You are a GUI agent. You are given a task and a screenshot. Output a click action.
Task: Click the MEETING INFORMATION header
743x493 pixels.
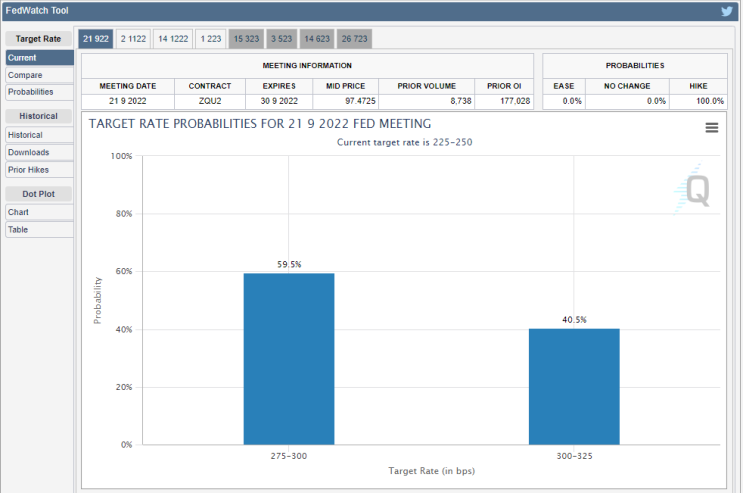pyautogui.click(x=307, y=65)
